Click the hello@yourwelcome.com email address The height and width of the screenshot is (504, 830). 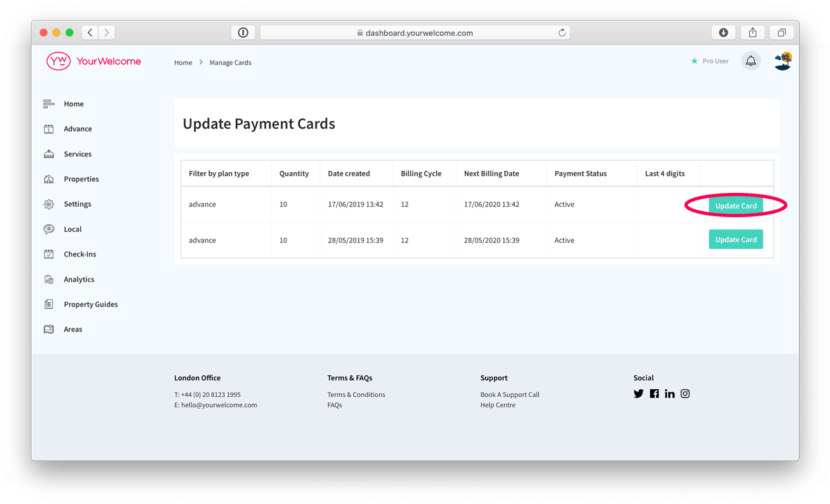tap(219, 405)
